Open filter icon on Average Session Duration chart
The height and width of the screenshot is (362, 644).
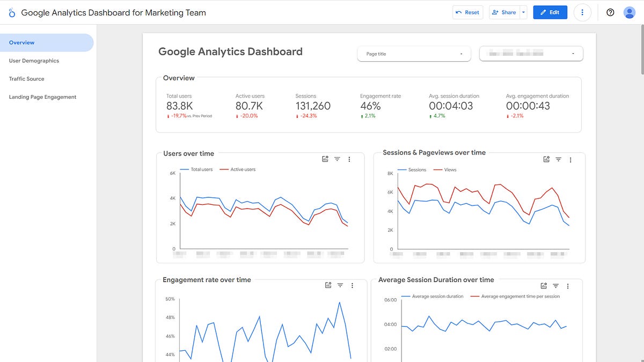pos(556,286)
